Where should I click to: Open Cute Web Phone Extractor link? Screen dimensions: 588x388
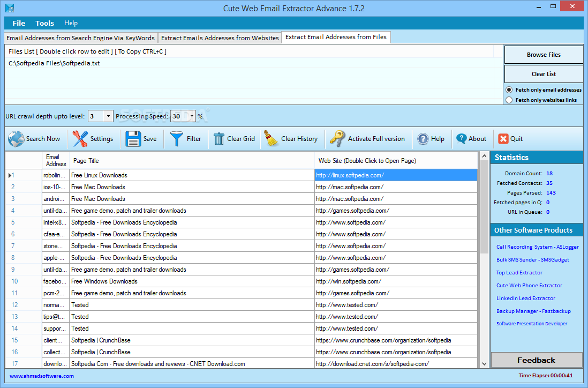(x=529, y=286)
